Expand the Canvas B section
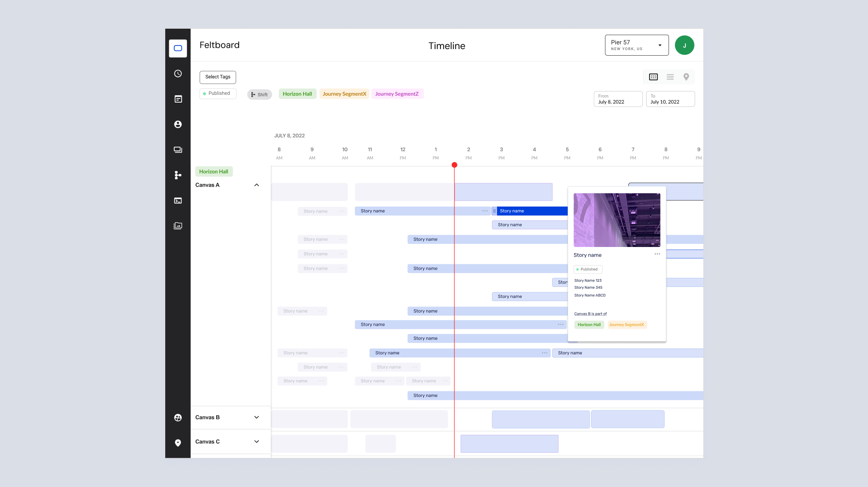This screenshot has height=487, width=868. [257, 417]
